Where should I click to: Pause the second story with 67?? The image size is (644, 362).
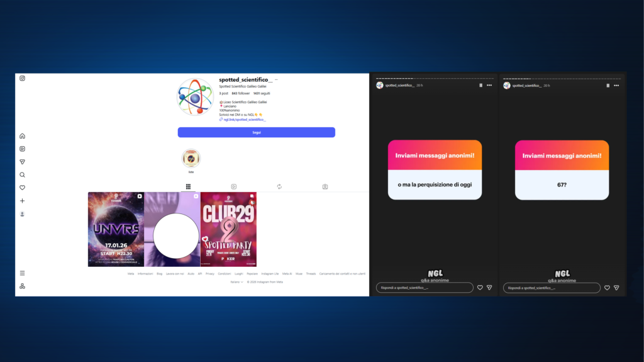(x=608, y=86)
